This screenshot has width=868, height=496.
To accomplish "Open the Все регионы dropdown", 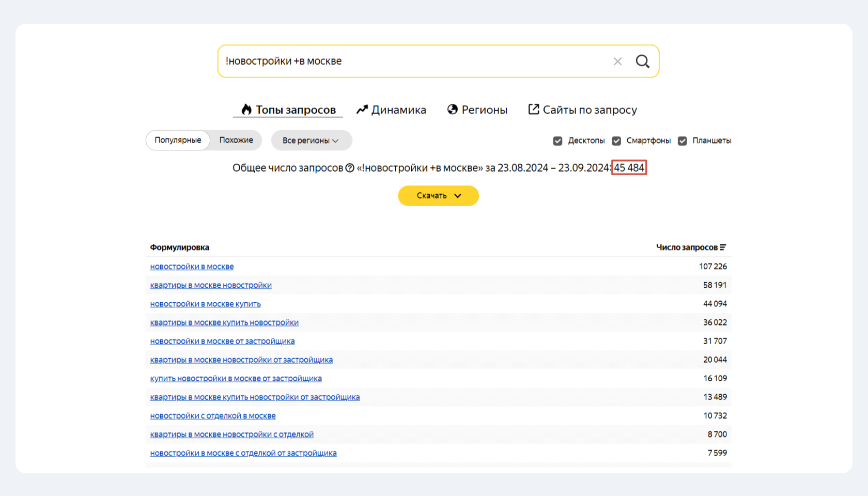I will tap(311, 140).
